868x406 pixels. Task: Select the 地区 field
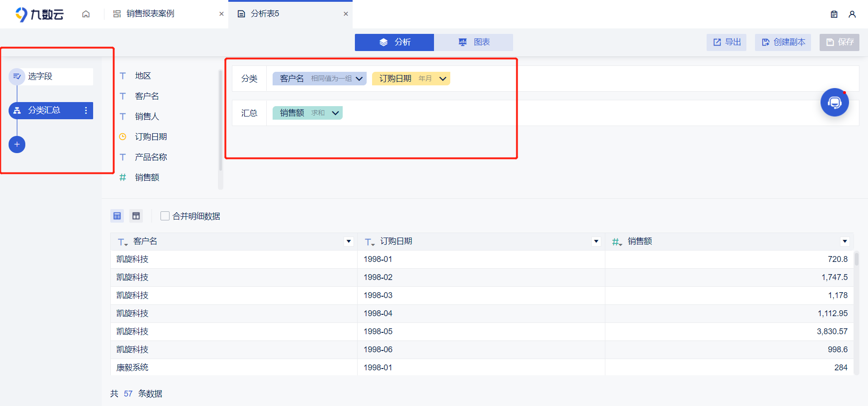[143, 76]
